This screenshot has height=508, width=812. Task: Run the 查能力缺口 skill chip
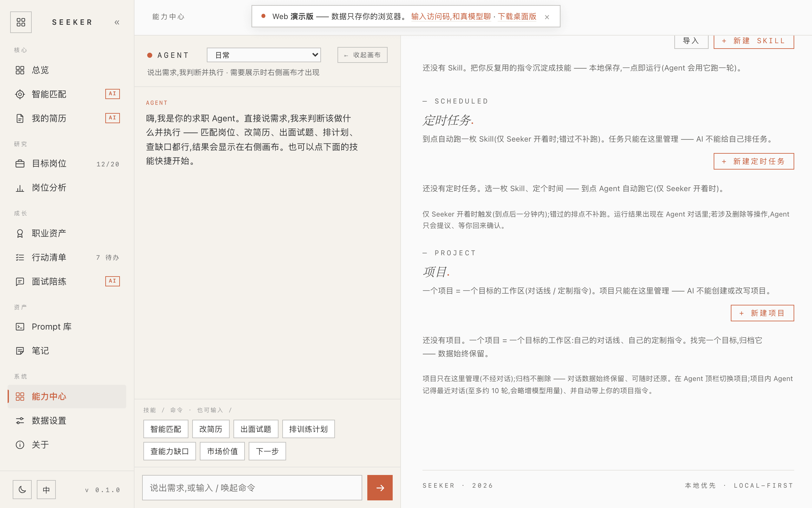pos(169,451)
